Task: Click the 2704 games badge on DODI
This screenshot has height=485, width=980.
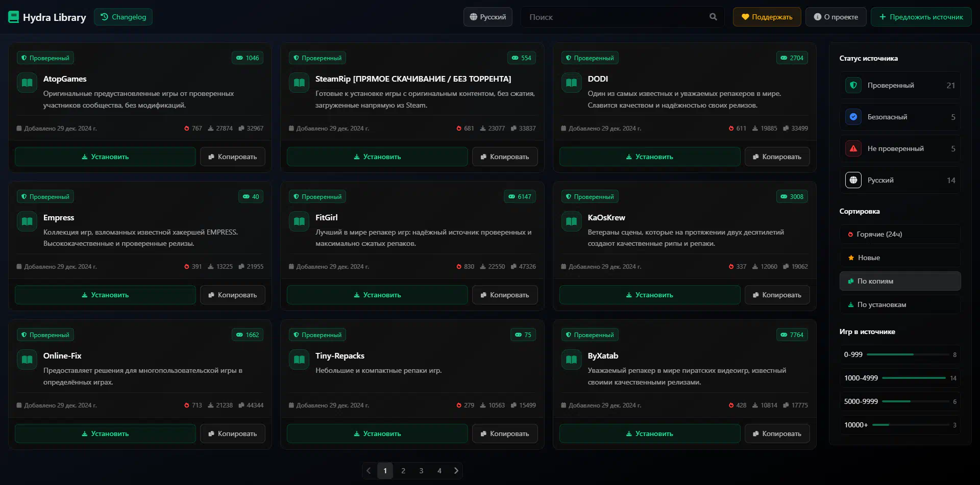Action: (792, 58)
